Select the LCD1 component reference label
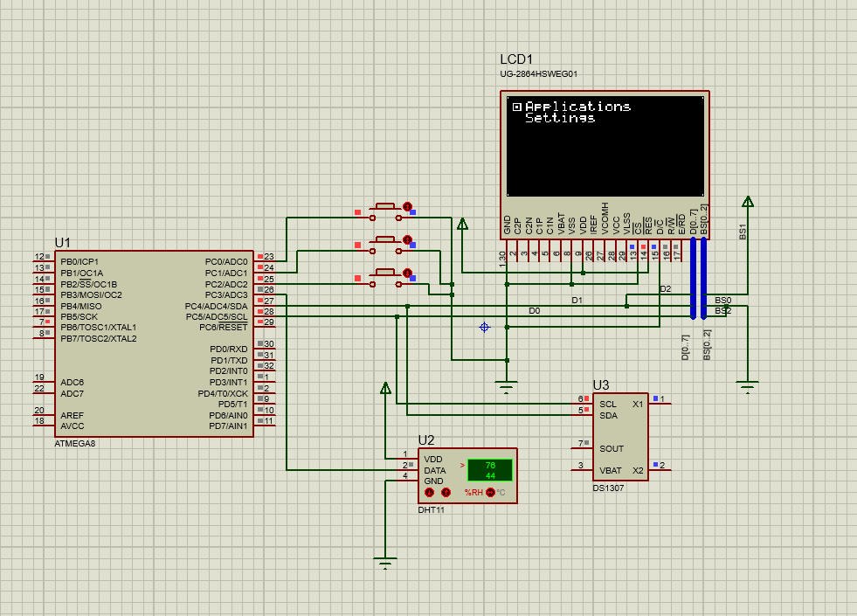 click(516, 59)
